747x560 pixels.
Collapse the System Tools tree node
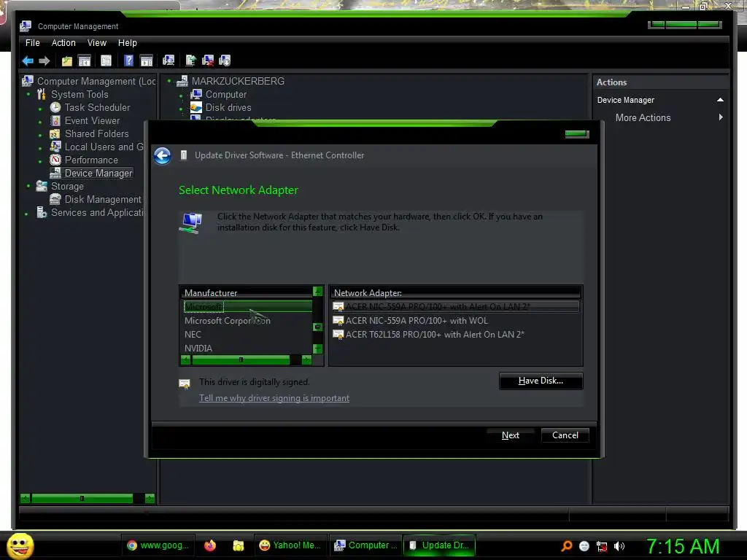(28, 94)
